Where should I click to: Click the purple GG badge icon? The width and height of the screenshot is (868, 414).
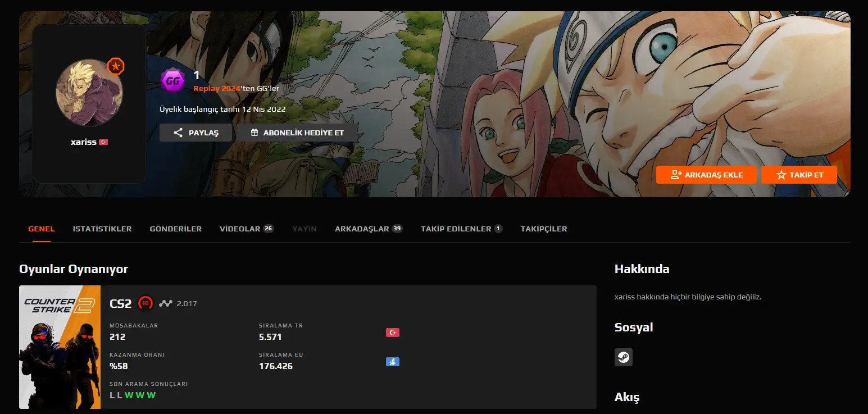pos(173,81)
